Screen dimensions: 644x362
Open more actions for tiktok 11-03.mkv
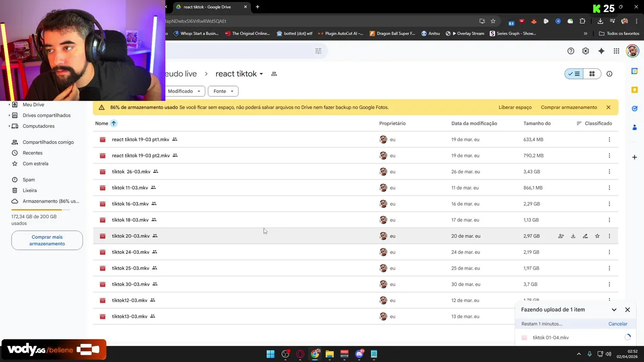click(x=609, y=188)
